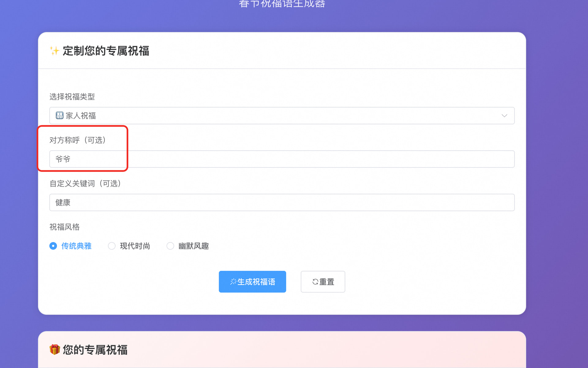
Task: Click the sparkle icon beside 定制您的专属祝福
Action: [55, 51]
